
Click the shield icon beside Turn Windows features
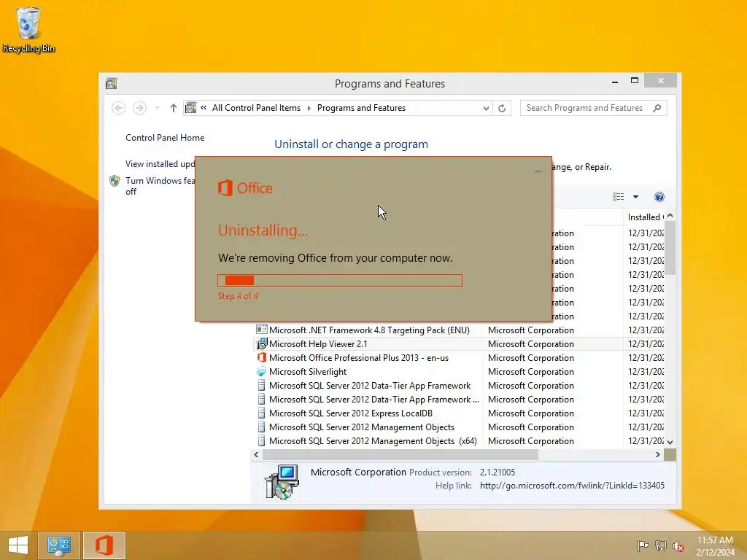pyautogui.click(x=115, y=181)
